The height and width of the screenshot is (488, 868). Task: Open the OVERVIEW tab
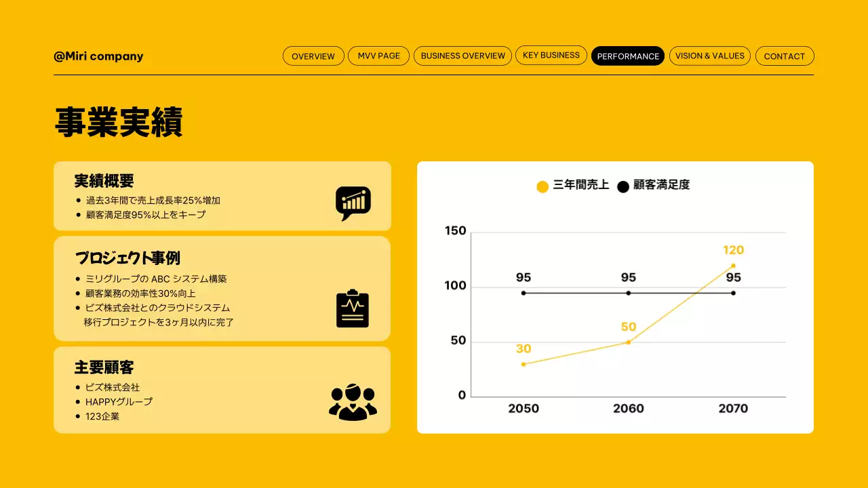(313, 56)
